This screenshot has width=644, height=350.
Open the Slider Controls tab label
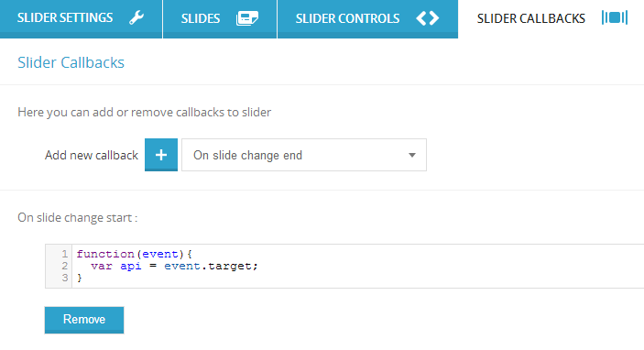tap(347, 18)
